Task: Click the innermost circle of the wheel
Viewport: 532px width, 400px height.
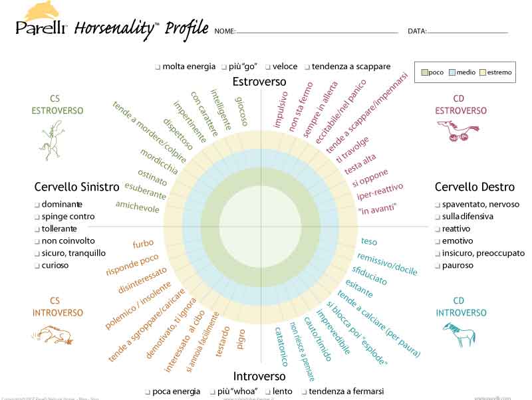Action: click(260, 227)
